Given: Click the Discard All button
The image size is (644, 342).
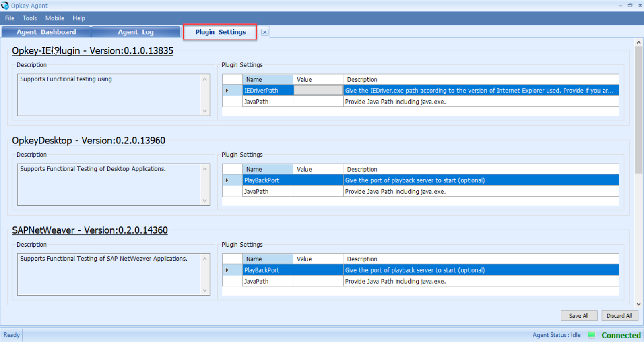Looking at the screenshot, I should point(619,316).
